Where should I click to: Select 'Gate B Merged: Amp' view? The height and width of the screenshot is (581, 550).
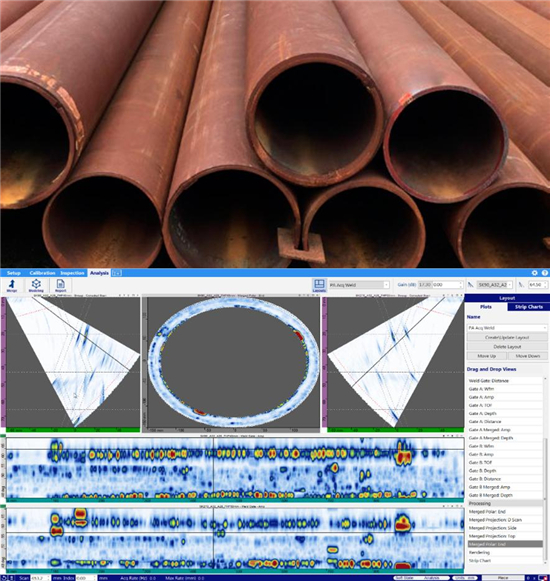(x=505, y=487)
